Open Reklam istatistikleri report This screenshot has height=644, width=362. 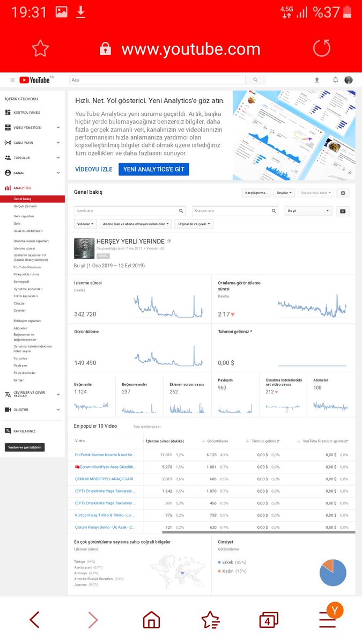click(x=28, y=231)
